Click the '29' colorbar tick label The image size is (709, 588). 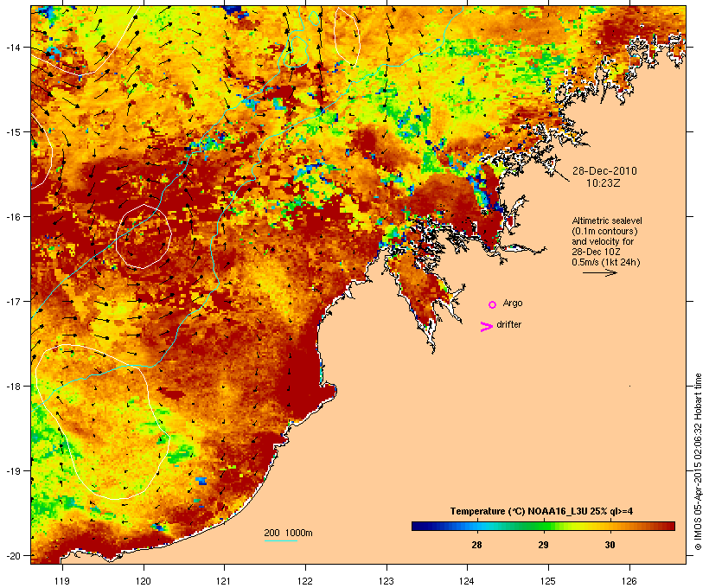pyautogui.click(x=543, y=545)
